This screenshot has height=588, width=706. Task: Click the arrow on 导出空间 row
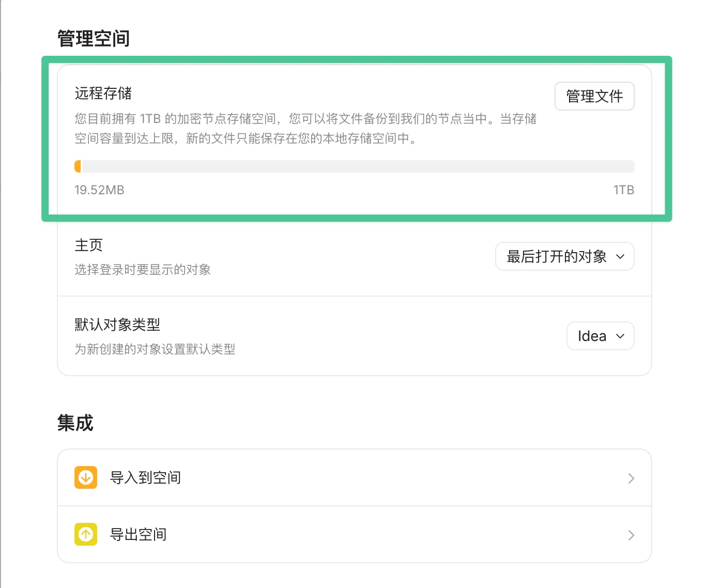(631, 535)
